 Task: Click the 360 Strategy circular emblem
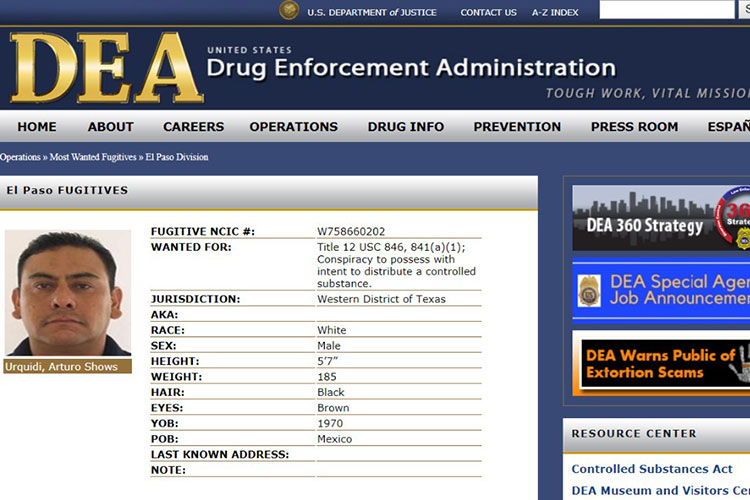[734, 217]
